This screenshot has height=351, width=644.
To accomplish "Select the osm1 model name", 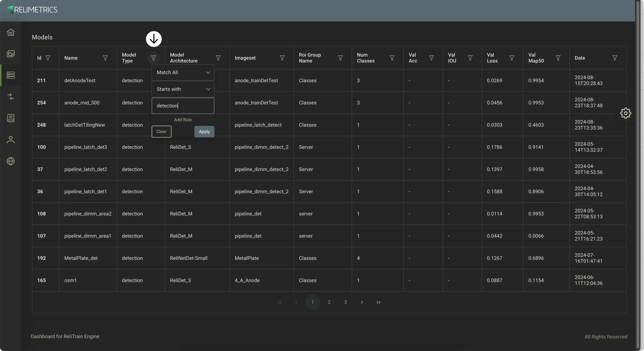I will click(x=70, y=280).
